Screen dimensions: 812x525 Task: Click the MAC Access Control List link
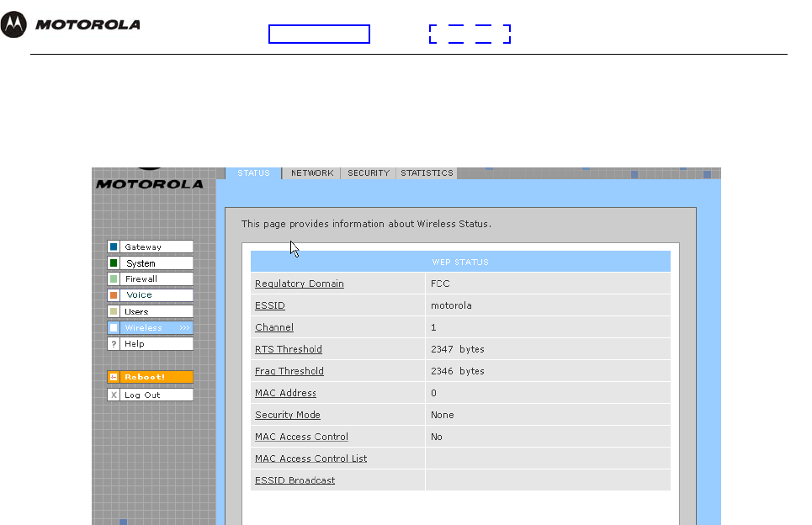(310, 459)
